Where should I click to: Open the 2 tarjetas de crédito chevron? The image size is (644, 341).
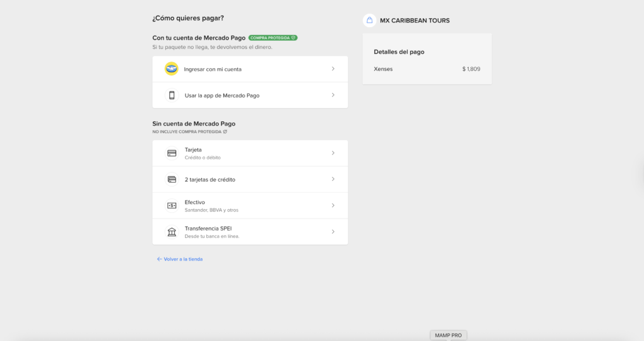tap(333, 180)
